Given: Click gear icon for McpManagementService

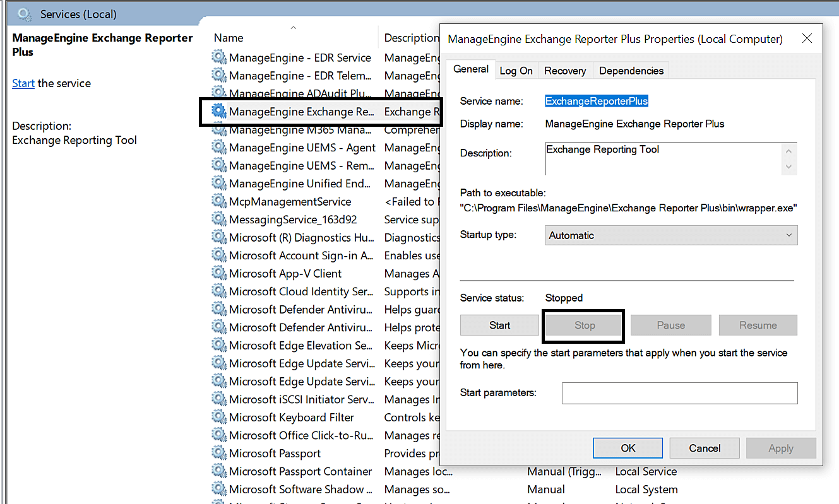Looking at the screenshot, I should [219, 201].
